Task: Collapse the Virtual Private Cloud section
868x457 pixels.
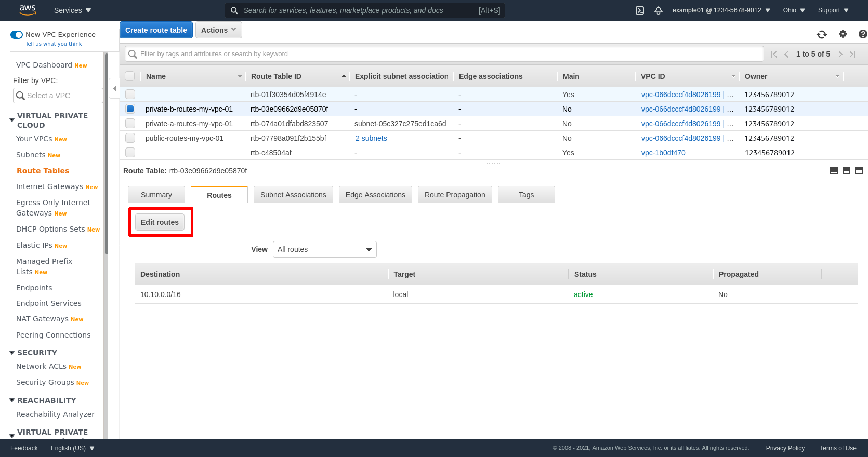Action: [12, 120]
